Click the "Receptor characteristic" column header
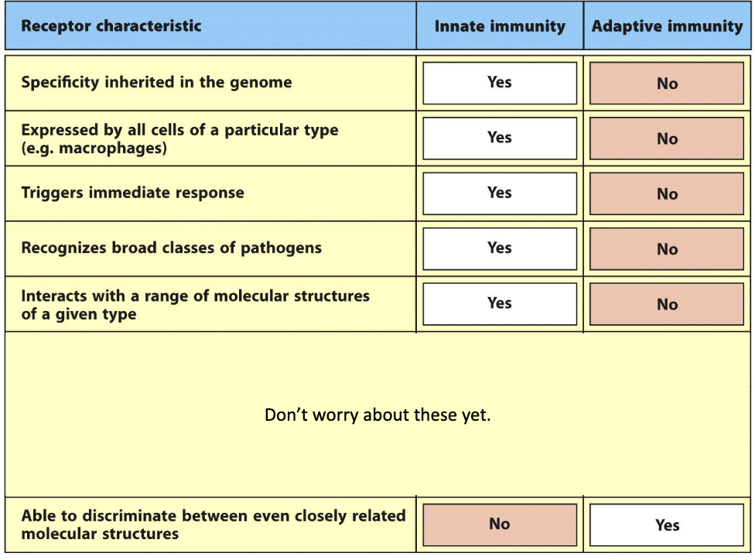Image resolution: width=755 pixels, height=560 pixels. 111,26
